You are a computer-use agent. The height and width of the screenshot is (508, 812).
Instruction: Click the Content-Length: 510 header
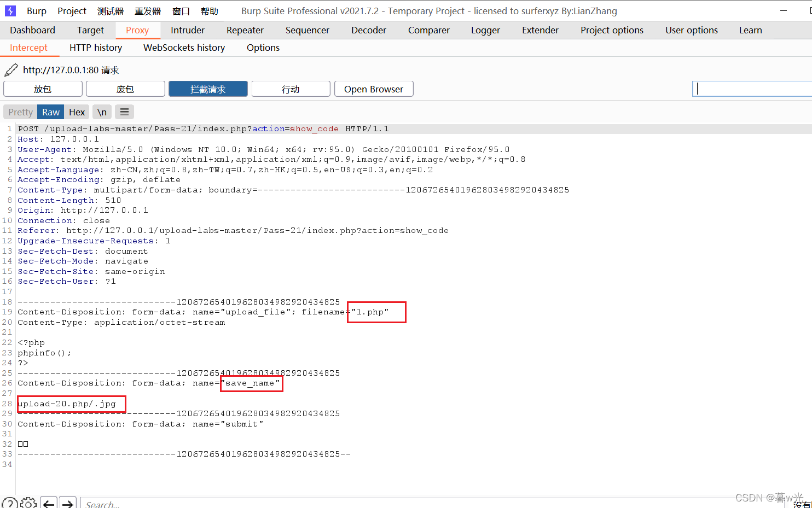(69, 201)
